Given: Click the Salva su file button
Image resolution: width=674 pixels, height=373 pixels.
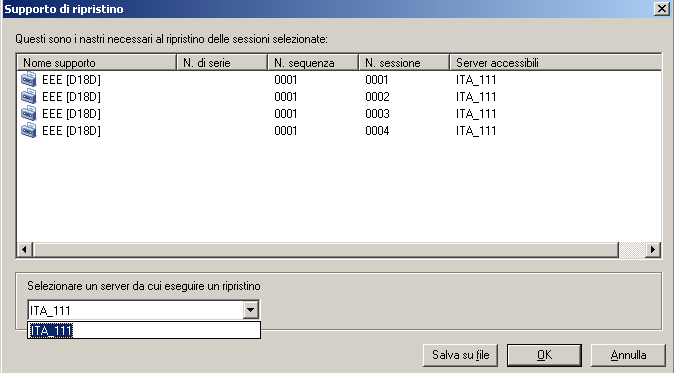Looking at the screenshot, I should tap(460, 355).
